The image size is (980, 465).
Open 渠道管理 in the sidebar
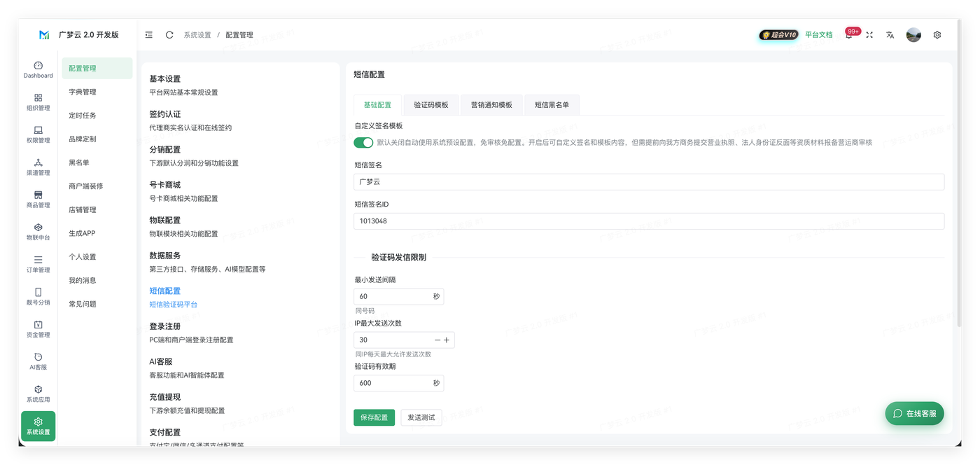(38, 167)
